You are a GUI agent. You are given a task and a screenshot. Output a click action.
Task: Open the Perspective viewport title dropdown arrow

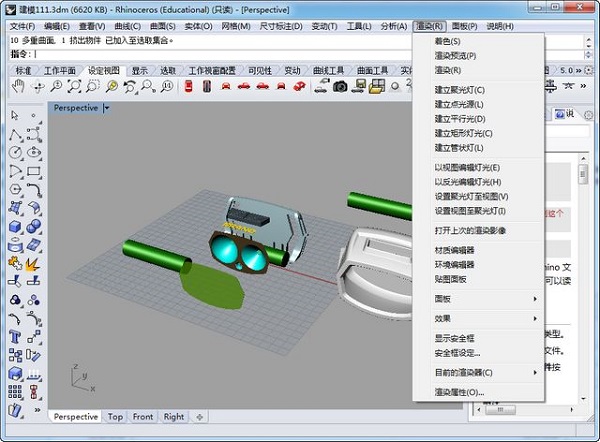click(x=107, y=108)
